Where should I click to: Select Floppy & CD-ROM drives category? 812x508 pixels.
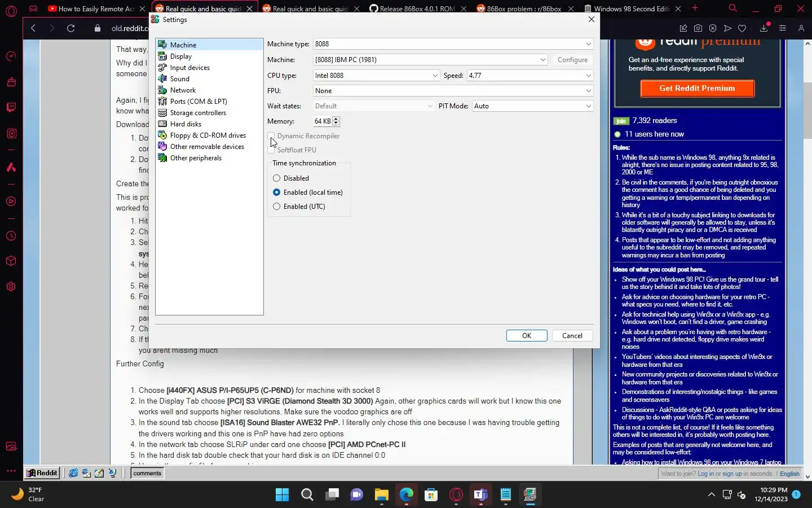[x=209, y=135]
